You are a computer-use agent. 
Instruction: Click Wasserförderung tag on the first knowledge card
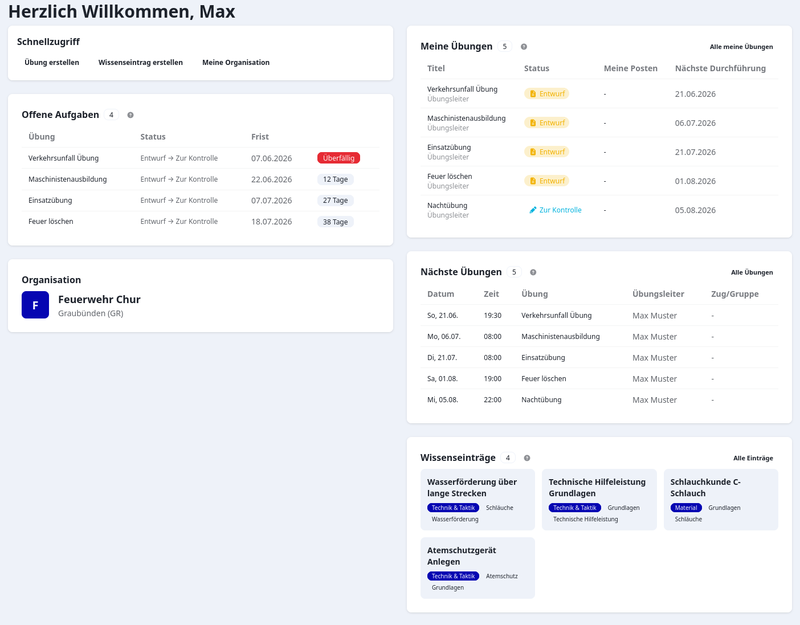pyautogui.click(x=455, y=519)
